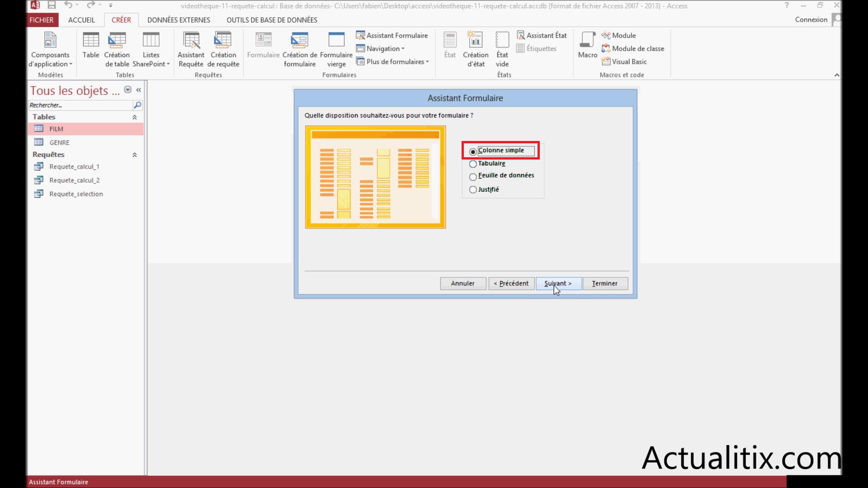Collapse the Requêtes group

tap(134, 155)
